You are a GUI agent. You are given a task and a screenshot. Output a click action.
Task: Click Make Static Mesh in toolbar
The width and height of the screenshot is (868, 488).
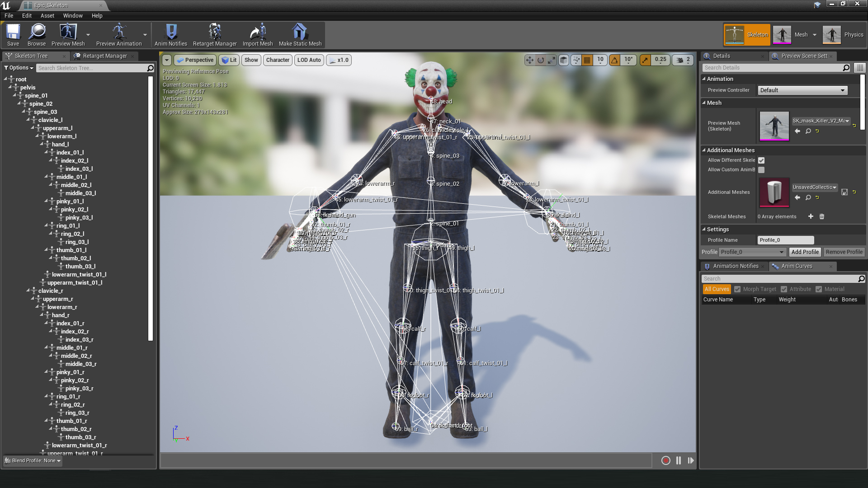[x=300, y=35]
